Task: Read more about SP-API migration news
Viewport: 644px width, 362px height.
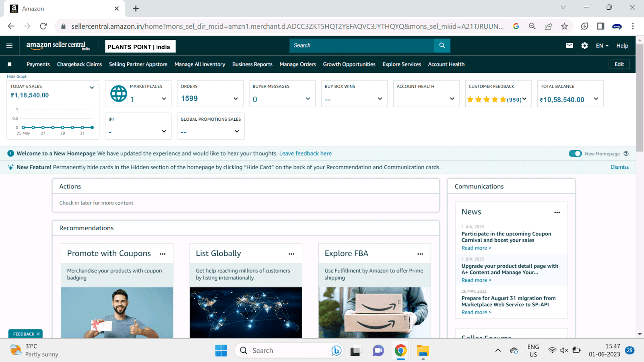Action: click(476, 312)
